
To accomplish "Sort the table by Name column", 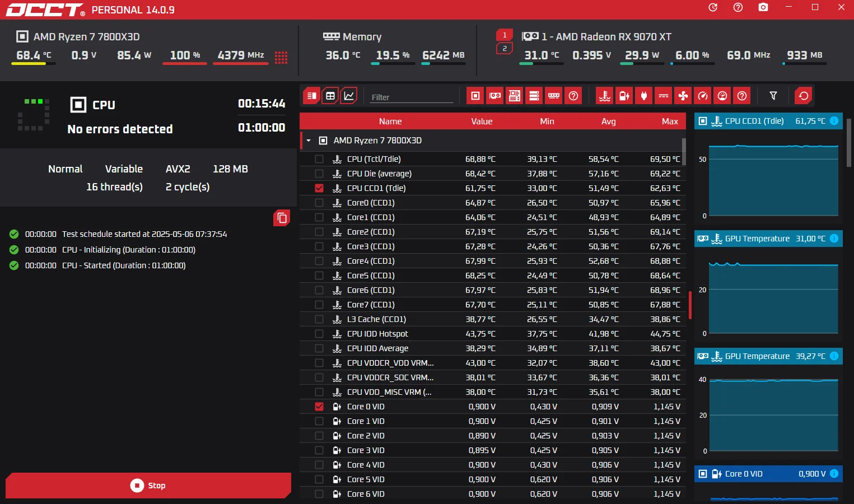I will pos(390,122).
